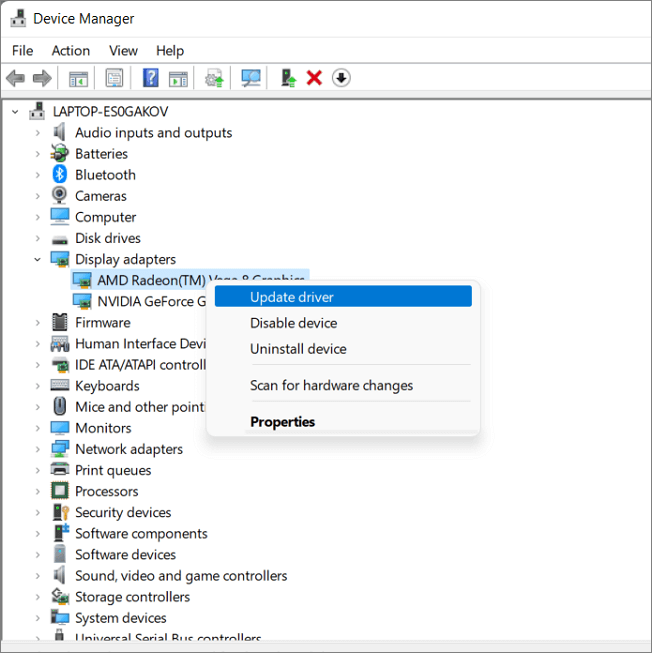Viewport: 652px width, 653px height.
Task: Select the Software devices label
Action: (x=125, y=554)
